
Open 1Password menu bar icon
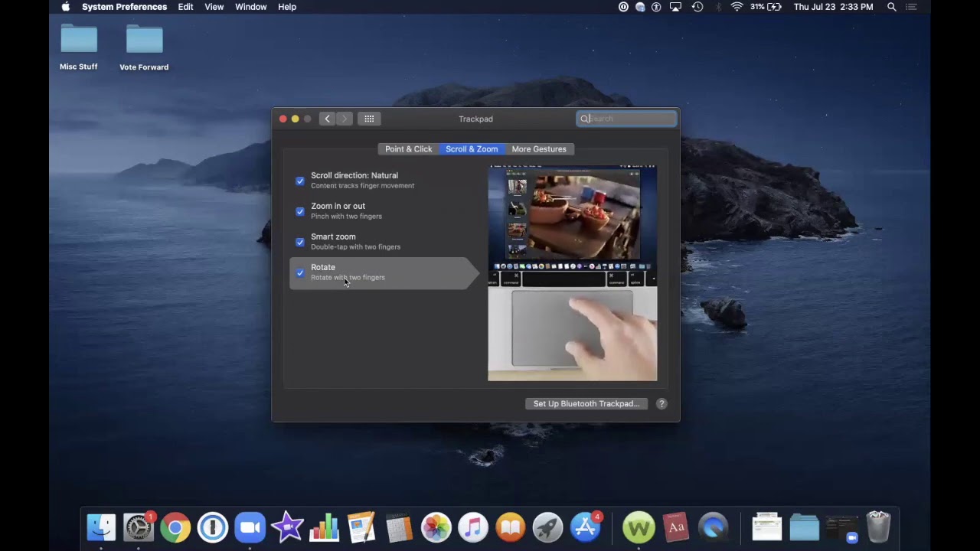click(x=623, y=7)
